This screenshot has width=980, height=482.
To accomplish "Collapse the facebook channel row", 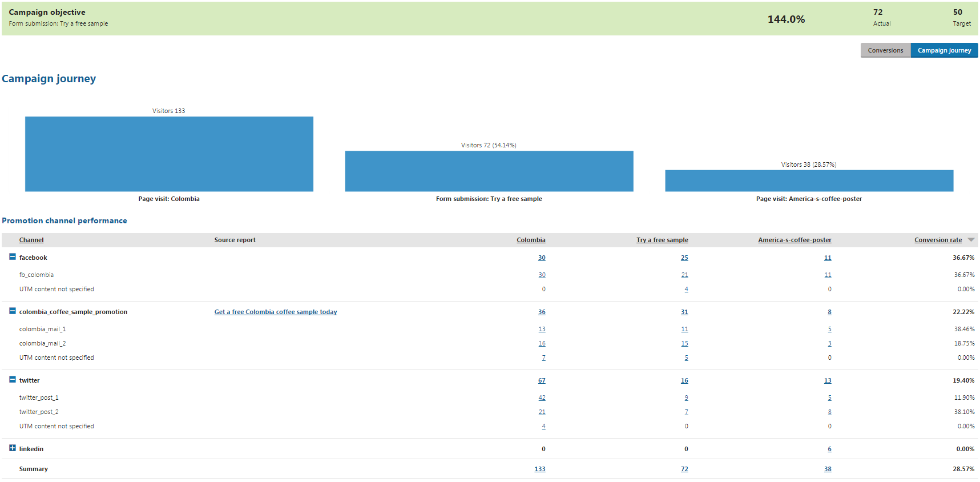I will [13, 257].
